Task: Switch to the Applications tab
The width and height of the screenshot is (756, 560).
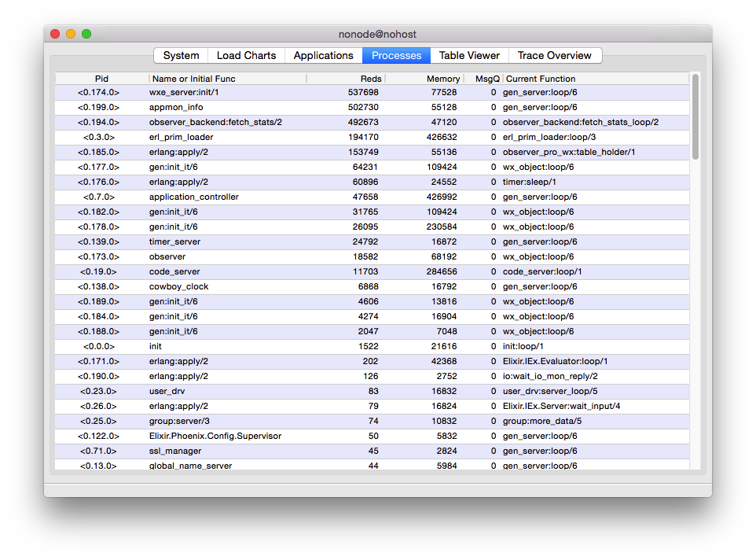Action: [x=324, y=56]
